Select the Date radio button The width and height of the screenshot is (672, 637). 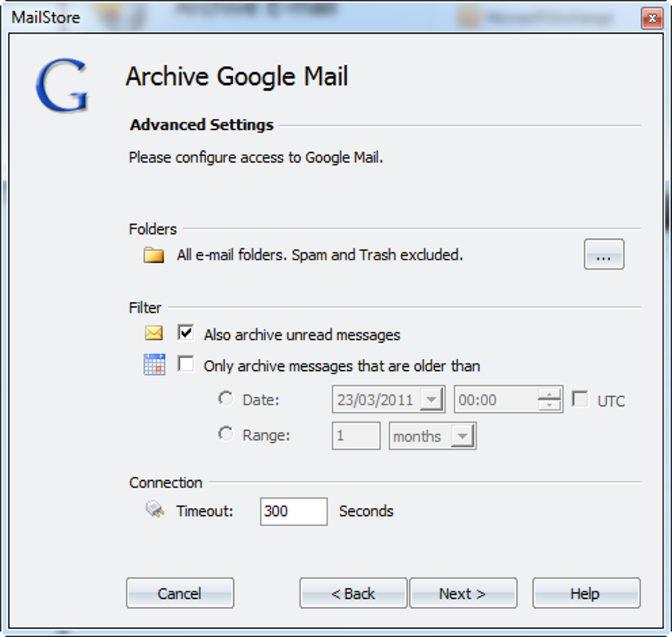[x=225, y=399]
